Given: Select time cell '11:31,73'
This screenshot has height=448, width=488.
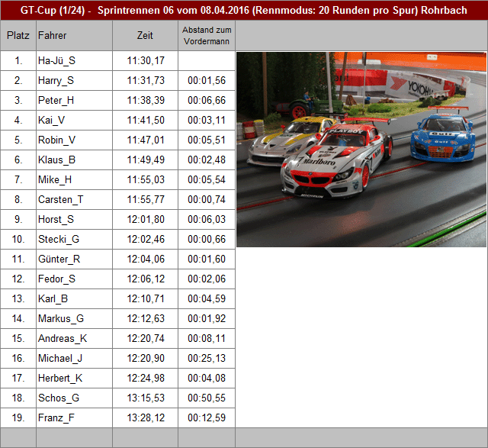Looking at the screenshot, I should tap(146, 80).
